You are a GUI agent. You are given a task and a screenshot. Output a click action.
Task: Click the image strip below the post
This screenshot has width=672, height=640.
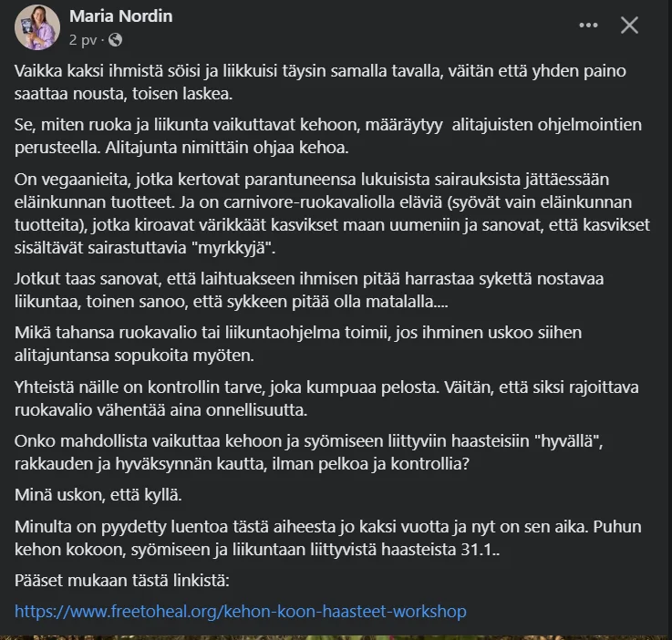tap(336, 635)
